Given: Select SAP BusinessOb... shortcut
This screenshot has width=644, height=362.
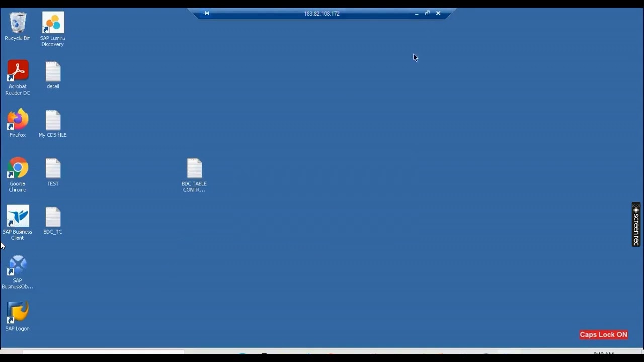Looking at the screenshot, I should click(x=18, y=272).
